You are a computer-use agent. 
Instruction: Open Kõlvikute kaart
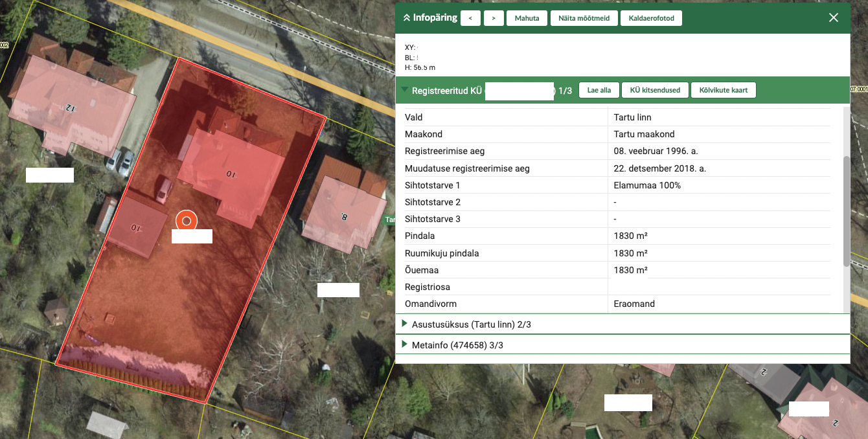click(x=723, y=90)
